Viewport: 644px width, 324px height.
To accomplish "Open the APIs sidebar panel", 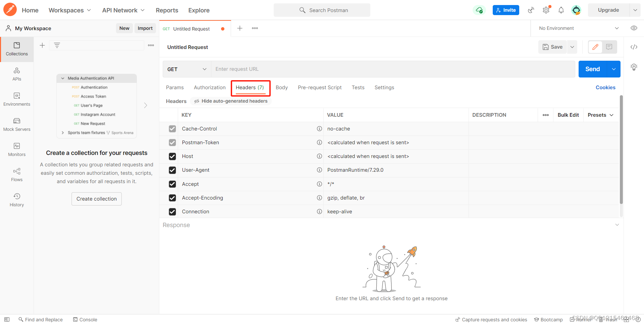I will 17,74.
